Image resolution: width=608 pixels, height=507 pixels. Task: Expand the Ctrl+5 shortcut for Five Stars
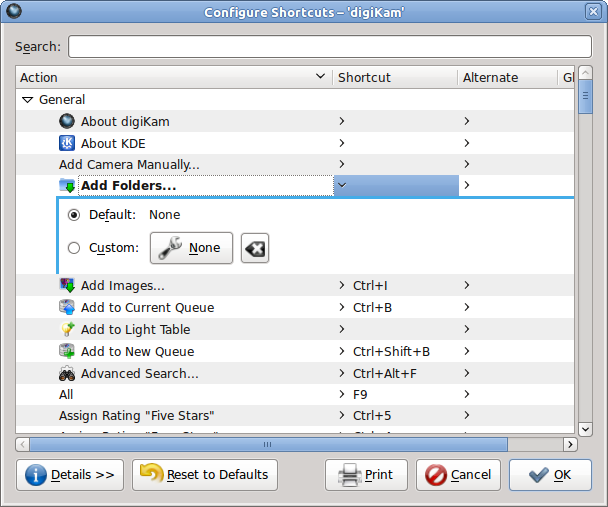click(x=342, y=415)
